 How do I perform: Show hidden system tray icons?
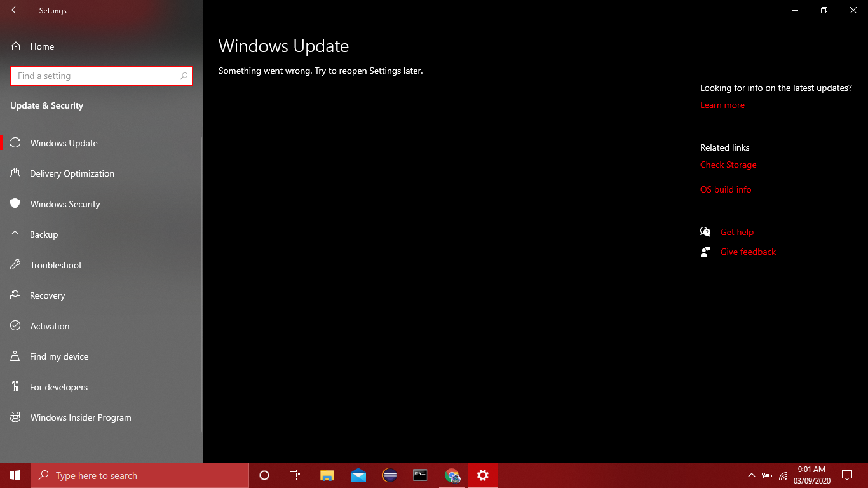coord(751,475)
